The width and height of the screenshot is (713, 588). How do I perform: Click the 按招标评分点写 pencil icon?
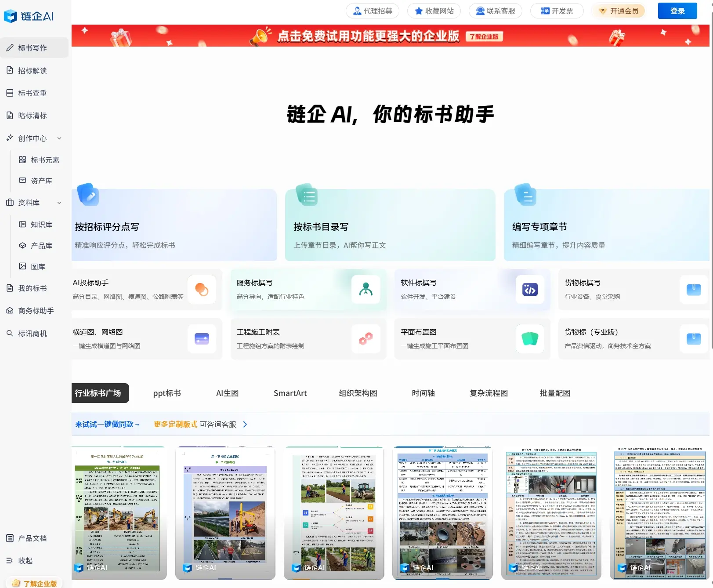[88, 195]
